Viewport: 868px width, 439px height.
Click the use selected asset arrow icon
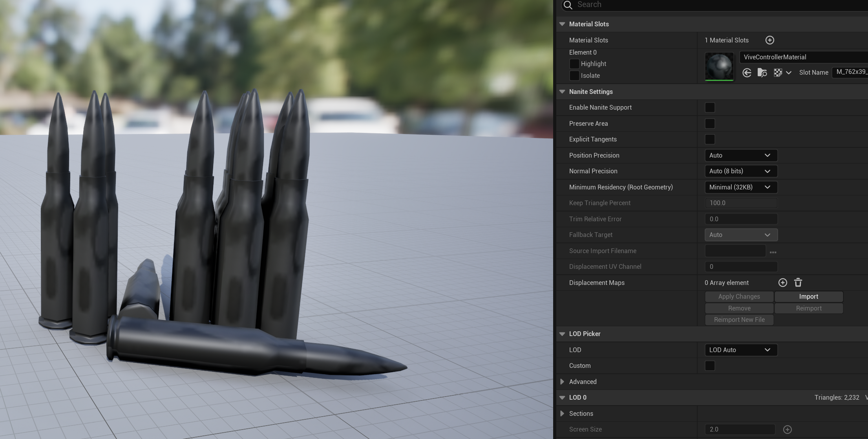pos(747,73)
